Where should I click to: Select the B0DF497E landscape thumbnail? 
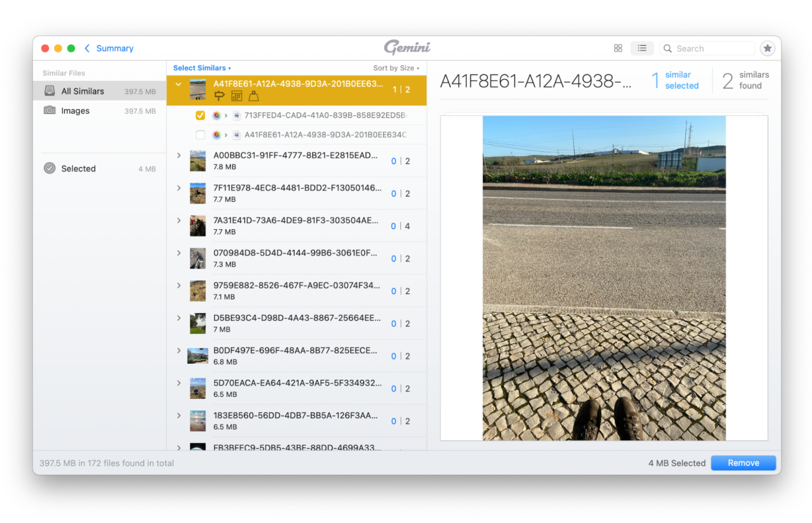tap(198, 356)
